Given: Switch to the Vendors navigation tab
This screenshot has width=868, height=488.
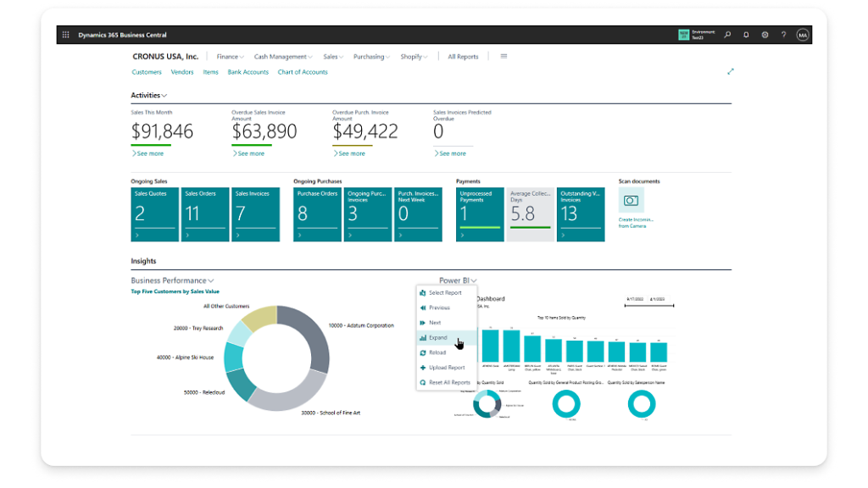Looking at the screenshot, I should point(182,72).
